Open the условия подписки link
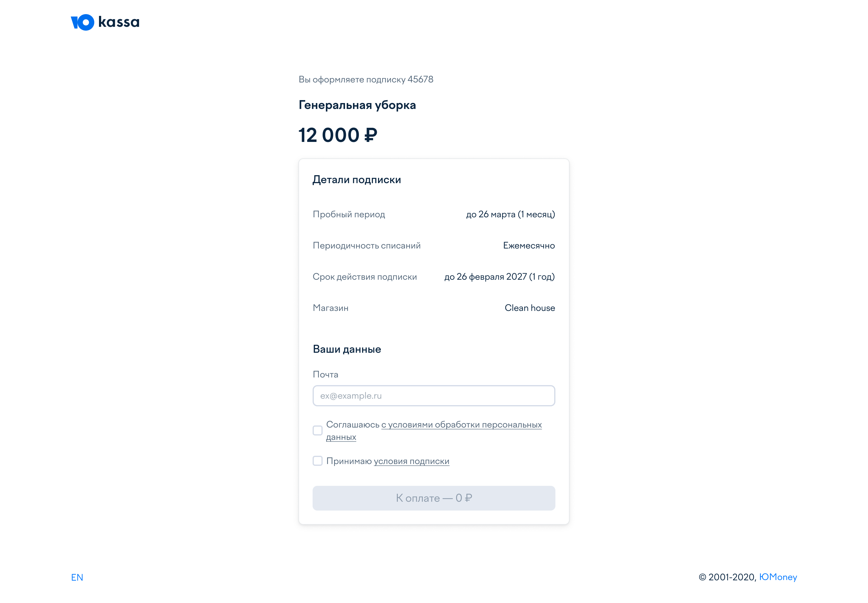Image resolution: width=868 pixels, height=603 pixels. point(411,461)
